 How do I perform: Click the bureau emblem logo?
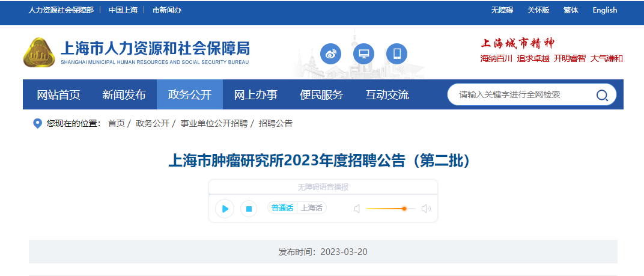[x=39, y=53]
